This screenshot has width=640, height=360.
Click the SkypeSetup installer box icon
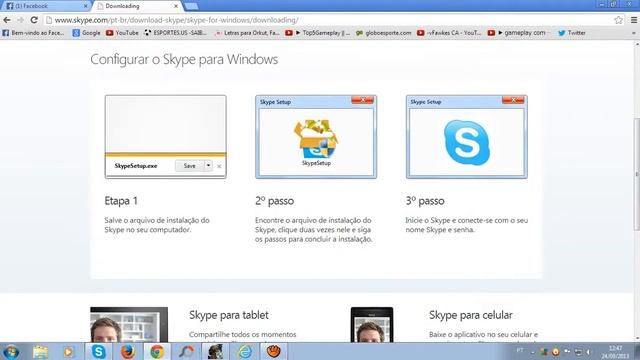click(x=316, y=139)
